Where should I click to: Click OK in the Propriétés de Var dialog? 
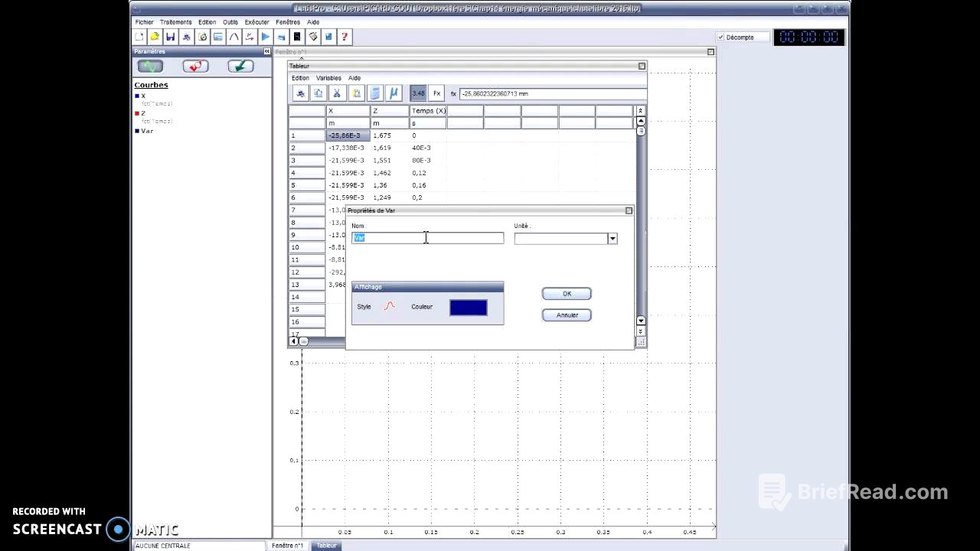567,293
